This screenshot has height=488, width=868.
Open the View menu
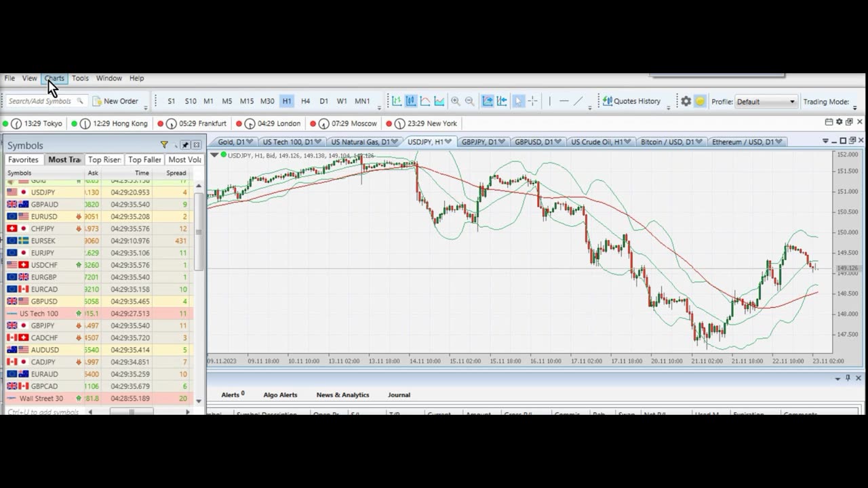click(x=29, y=78)
